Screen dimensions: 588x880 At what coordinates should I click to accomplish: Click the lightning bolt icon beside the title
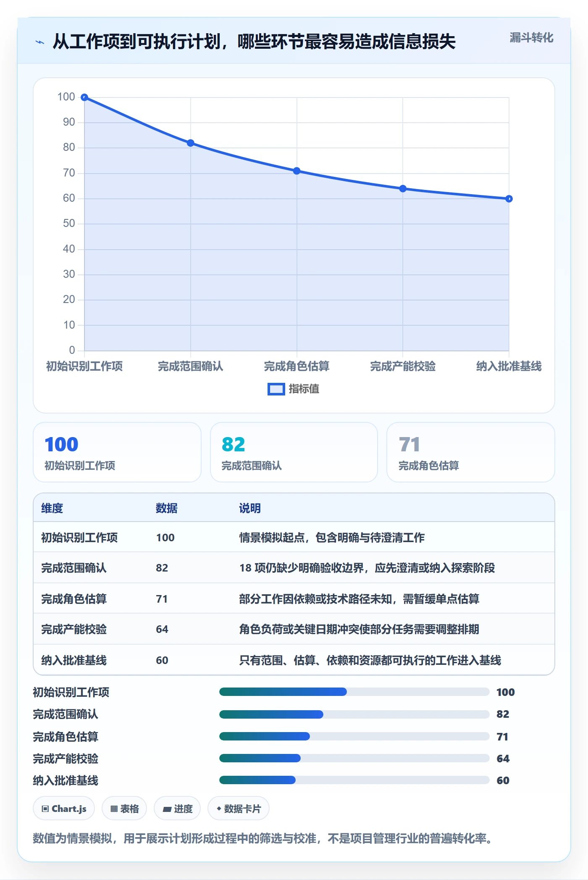click(x=40, y=42)
